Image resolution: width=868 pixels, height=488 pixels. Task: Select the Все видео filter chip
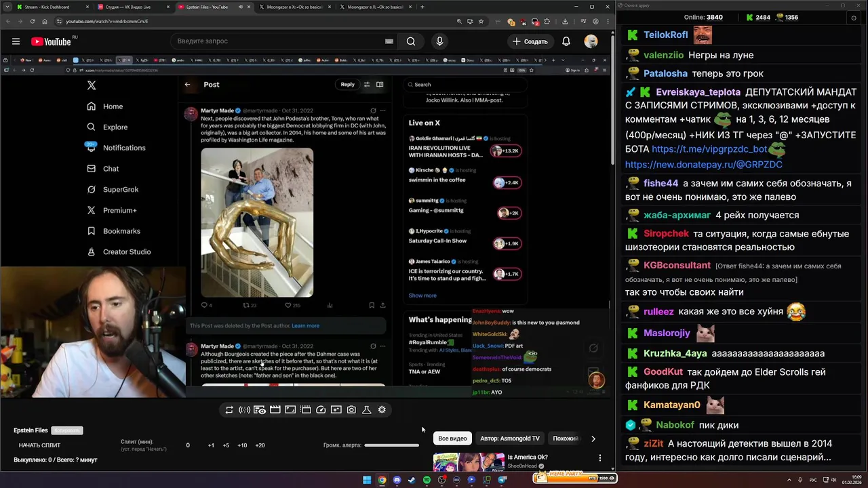click(x=452, y=439)
